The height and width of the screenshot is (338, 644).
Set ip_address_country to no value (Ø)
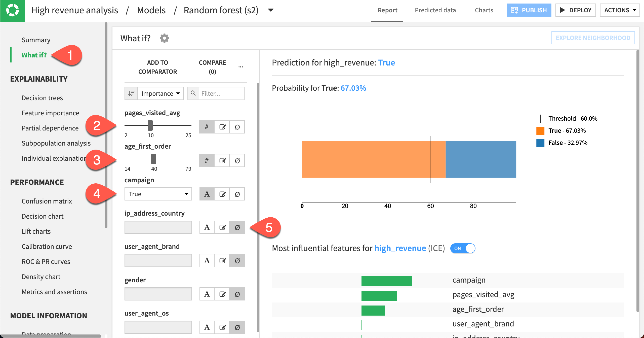click(237, 227)
